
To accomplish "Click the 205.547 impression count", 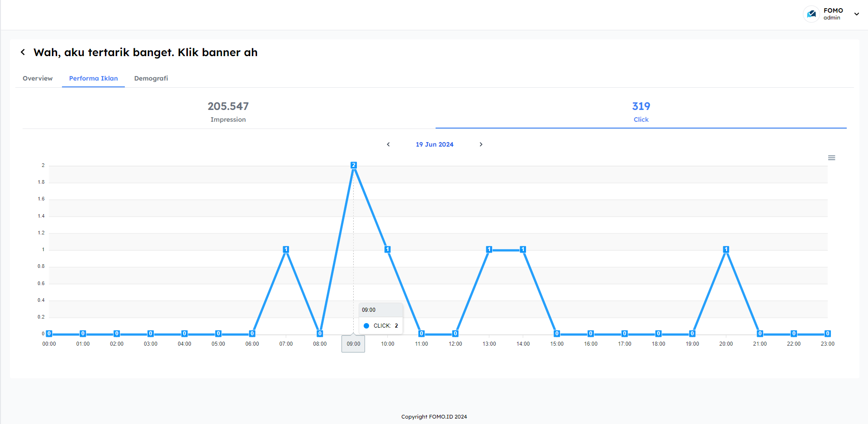I will [x=228, y=106].
